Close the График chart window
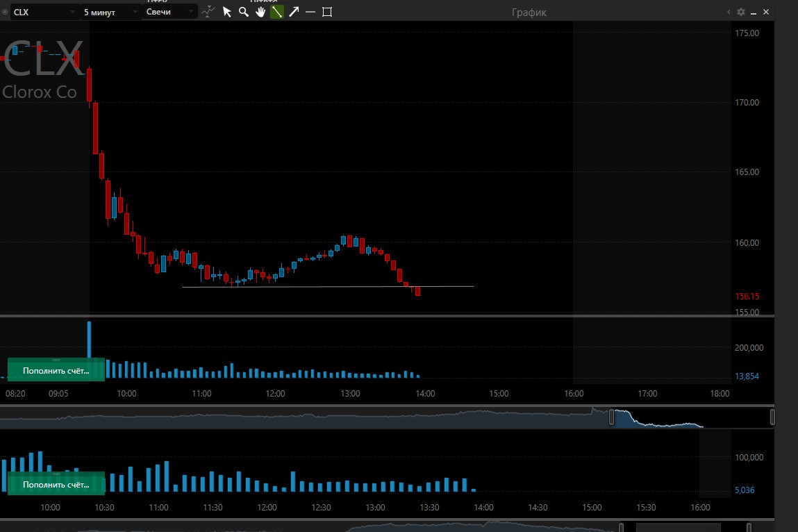The width and height of the screenshot is (798, 532). tap(766, 12)
